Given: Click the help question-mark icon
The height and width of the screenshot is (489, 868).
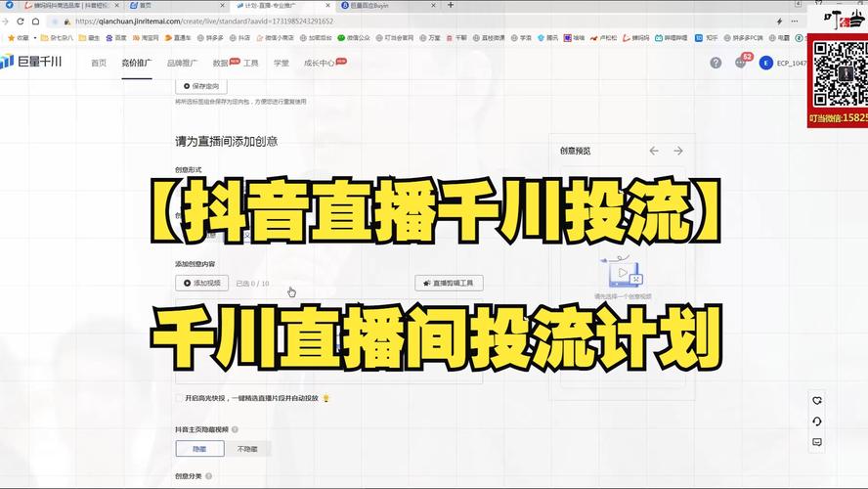Looking at the screenshot, I should (716, 63).
